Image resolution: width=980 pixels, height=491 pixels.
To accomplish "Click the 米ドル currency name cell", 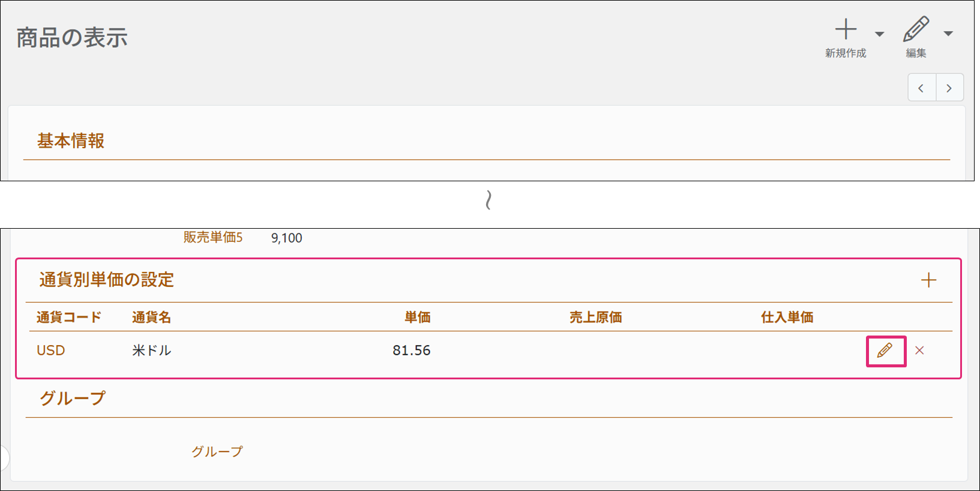I will pos(151,351).
